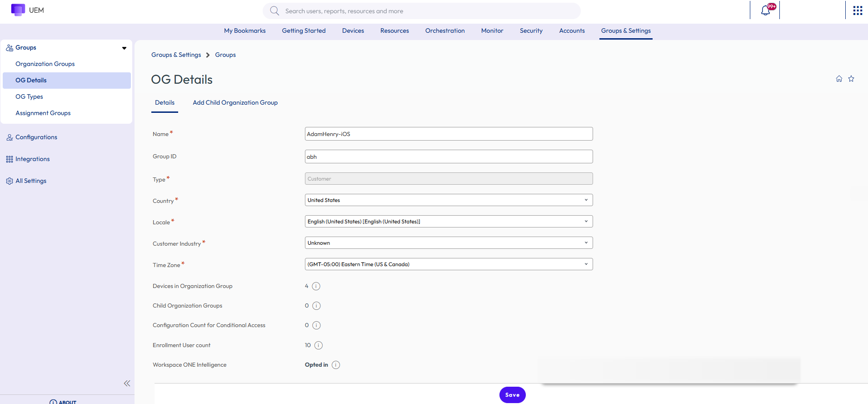Open the Locale dropdown
The height and width of the screenshot is (404, 868).
(449, 222)
